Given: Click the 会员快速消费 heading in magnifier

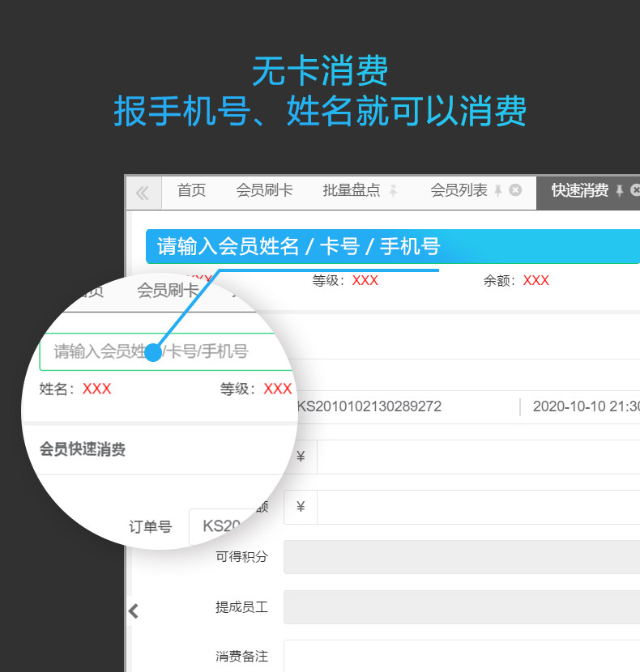Looking at the screenshot, I should 83,449.
